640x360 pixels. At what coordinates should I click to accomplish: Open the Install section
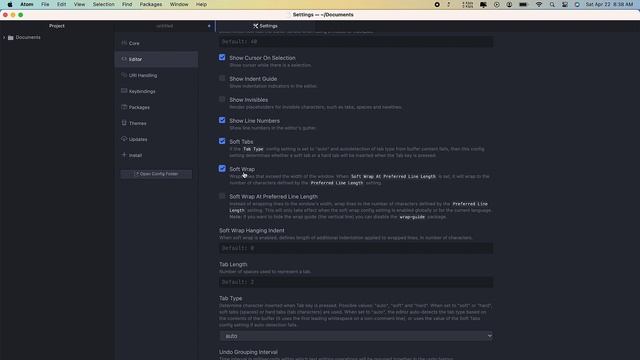(156, 155)
